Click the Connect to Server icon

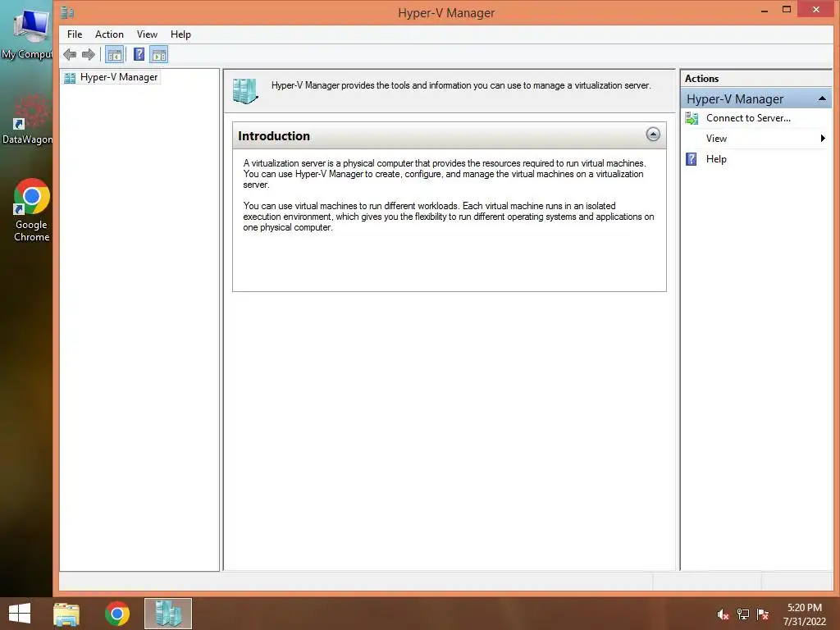(x=692, y=118)
